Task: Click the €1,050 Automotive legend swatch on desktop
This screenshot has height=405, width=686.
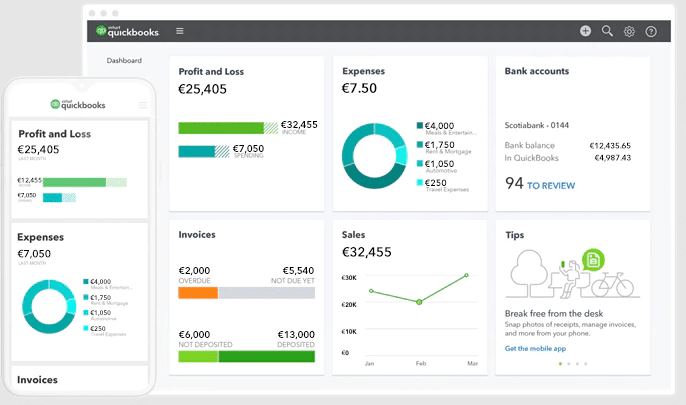Action: [x=420, y=164]
